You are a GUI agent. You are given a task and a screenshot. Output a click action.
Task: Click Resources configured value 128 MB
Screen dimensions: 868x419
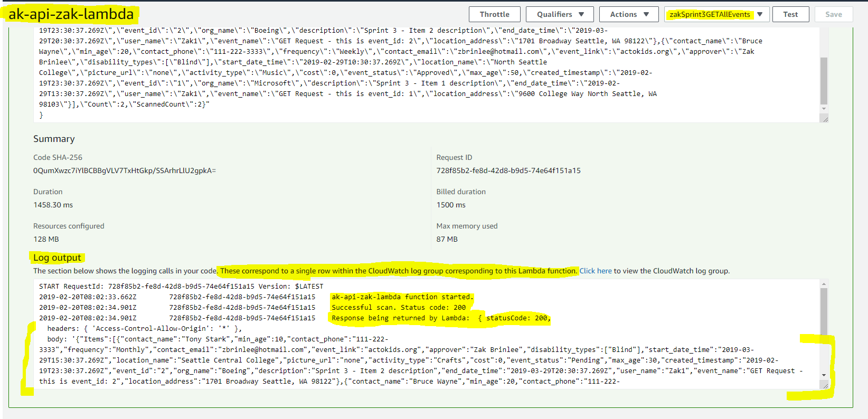tap(46, 239)
